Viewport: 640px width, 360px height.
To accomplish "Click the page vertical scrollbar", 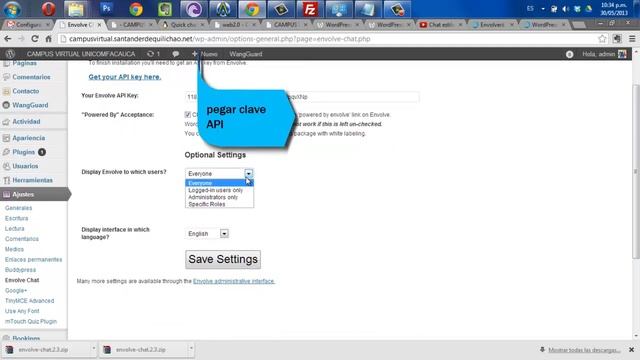I will point(636,171).
